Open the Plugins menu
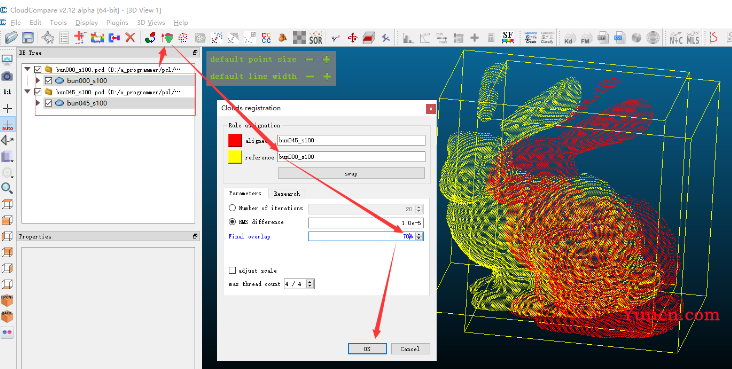This screenshot has height=369, width=732. 117,22
